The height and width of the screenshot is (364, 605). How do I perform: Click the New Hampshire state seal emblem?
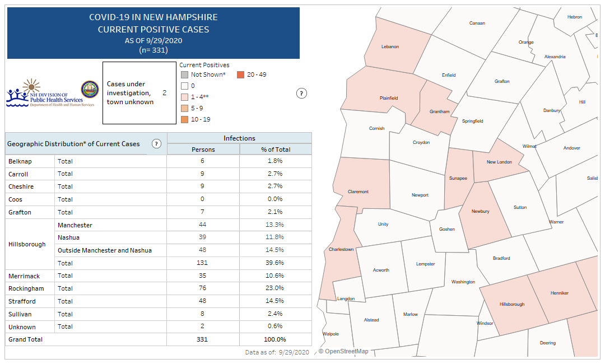pos(90,90)
